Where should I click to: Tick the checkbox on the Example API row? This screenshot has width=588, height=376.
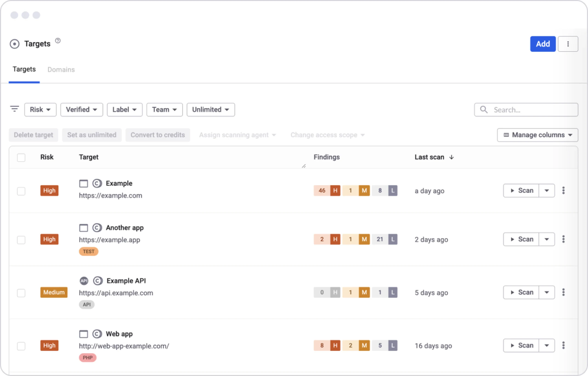click(21, 292)
